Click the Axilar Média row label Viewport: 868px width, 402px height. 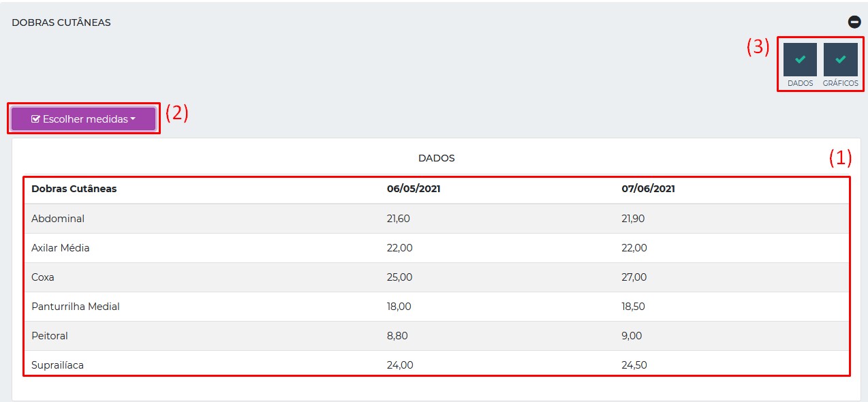61,248
